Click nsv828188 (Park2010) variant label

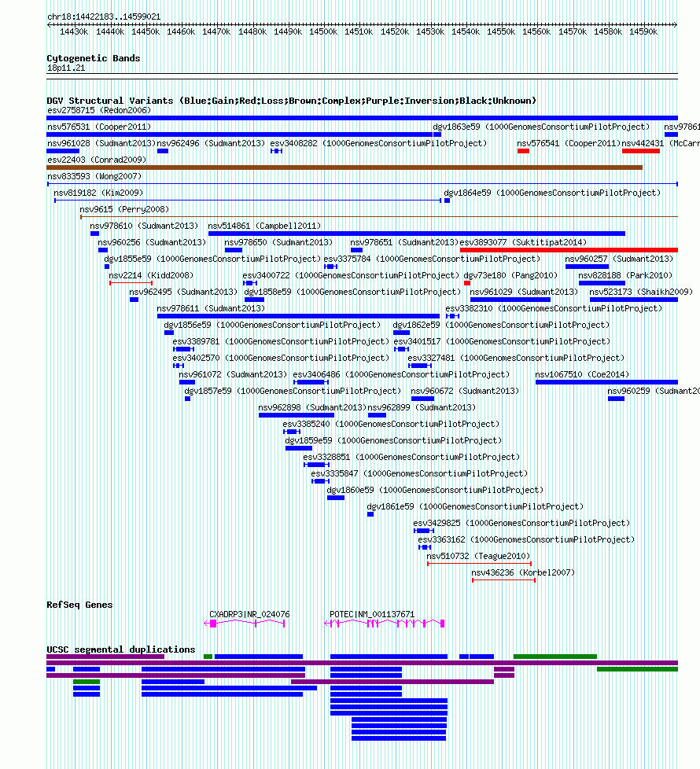pyautogui.click(x=625, y=276)
